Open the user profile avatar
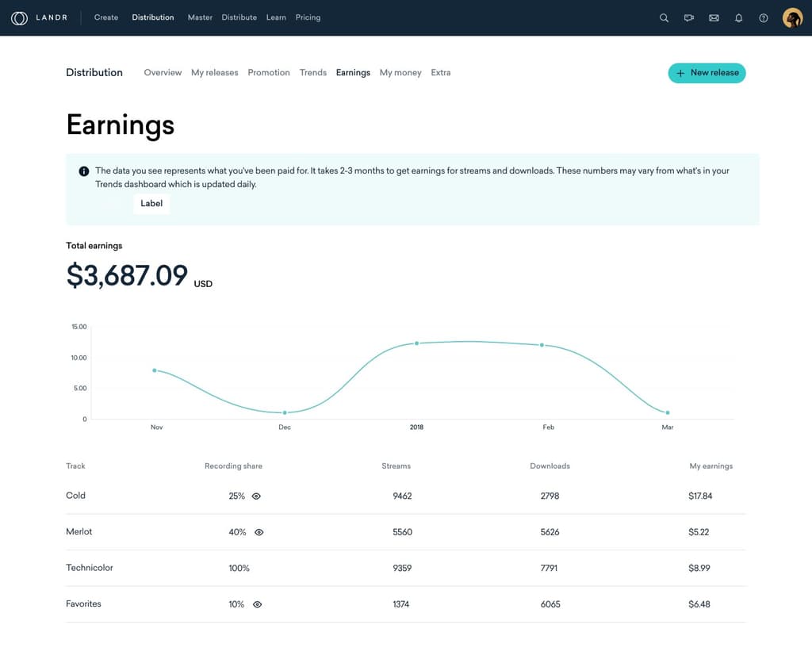The image size is (812, 663). click(x=792, y=17)
